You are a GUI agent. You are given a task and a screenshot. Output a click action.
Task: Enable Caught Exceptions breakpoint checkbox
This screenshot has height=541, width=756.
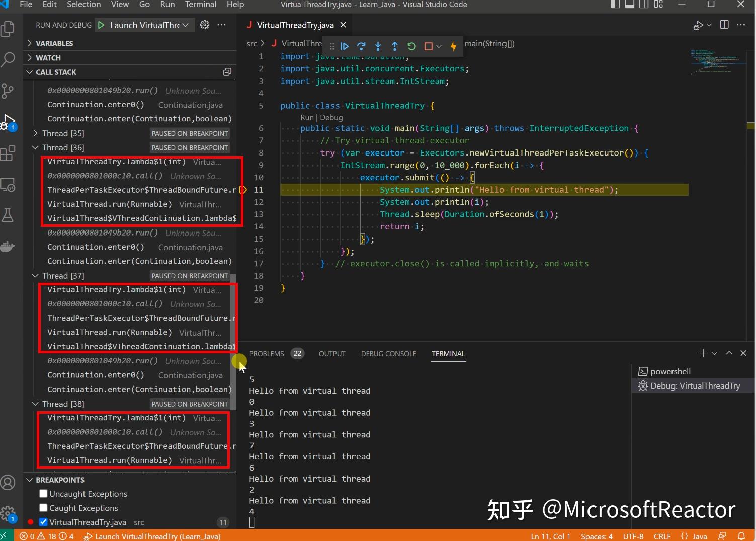(43, 508)
